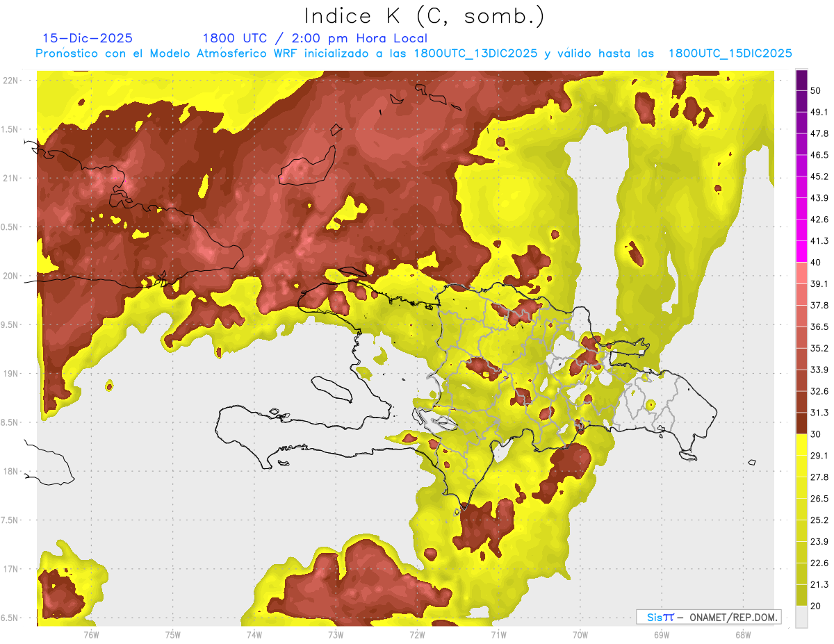834x644 pixels.
Task: Select the date label '15-Dic-2025'
Action: [88, 38]
